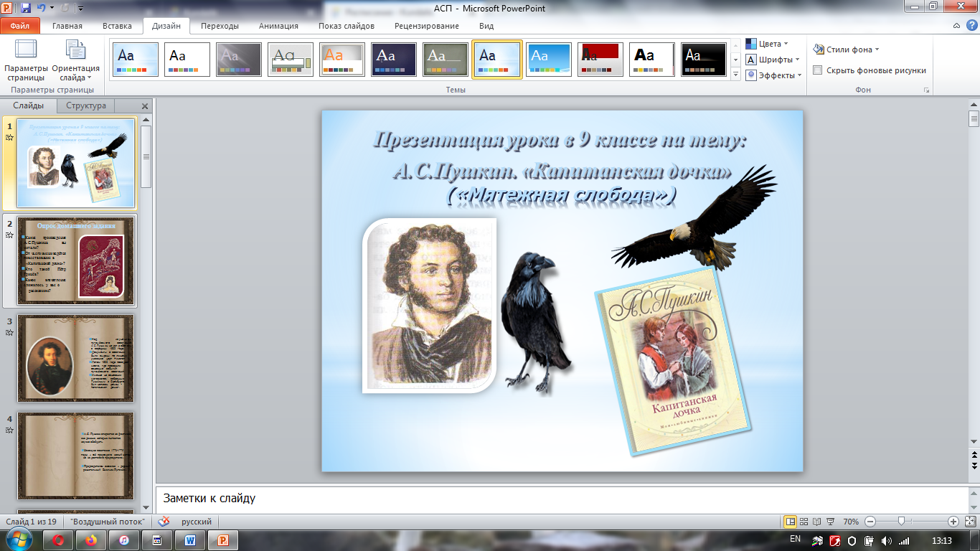Click the PowerPoint Help question icon
Screen dimensions: 980x551
(971, 26)
